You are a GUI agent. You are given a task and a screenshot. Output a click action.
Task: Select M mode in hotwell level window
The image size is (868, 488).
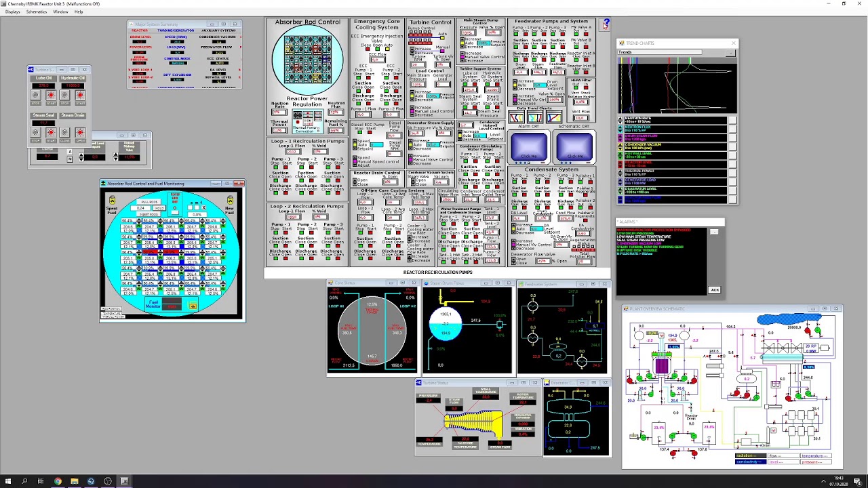point(69,159)
